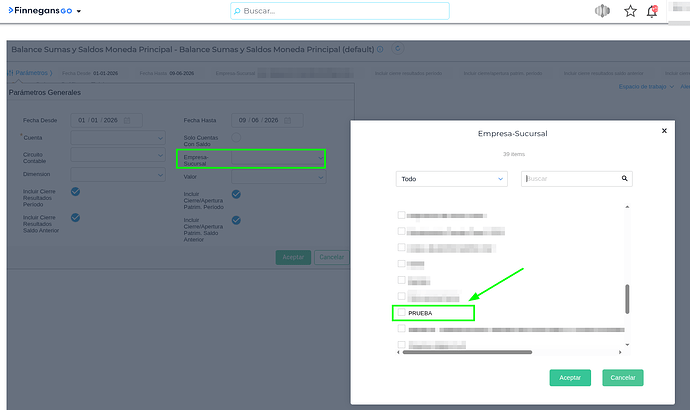Click the top Buscar search field
The width and height of the screenshot is (690, 410).
[340, 11]
